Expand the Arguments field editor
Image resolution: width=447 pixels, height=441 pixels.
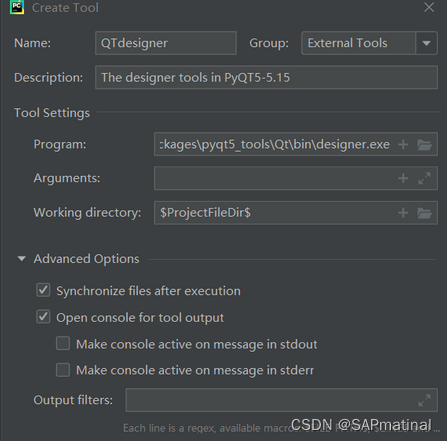click(424, 178)
